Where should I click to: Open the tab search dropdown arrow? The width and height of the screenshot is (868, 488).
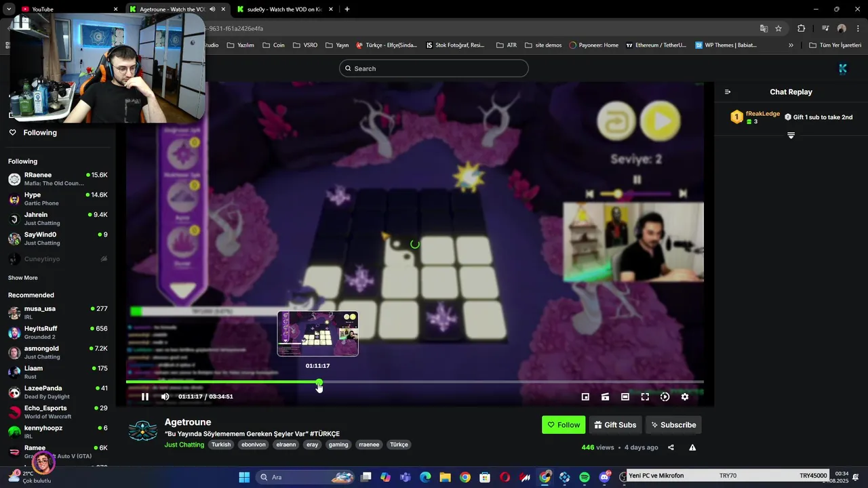click(8, 9)
